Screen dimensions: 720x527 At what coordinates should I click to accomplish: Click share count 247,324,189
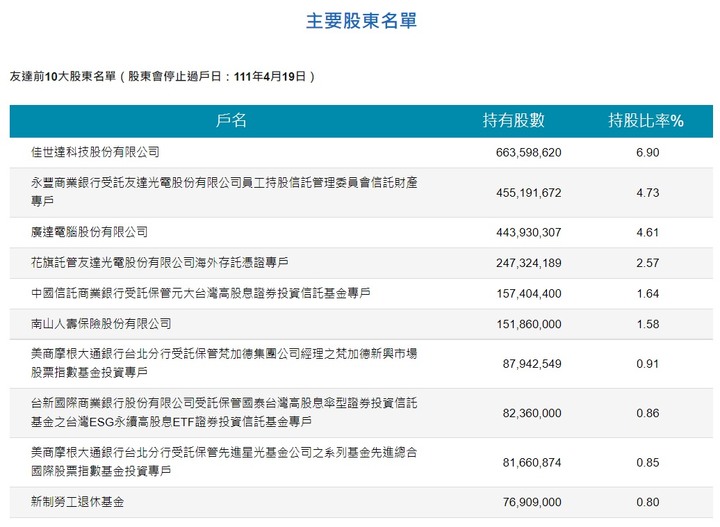(529, 263)
